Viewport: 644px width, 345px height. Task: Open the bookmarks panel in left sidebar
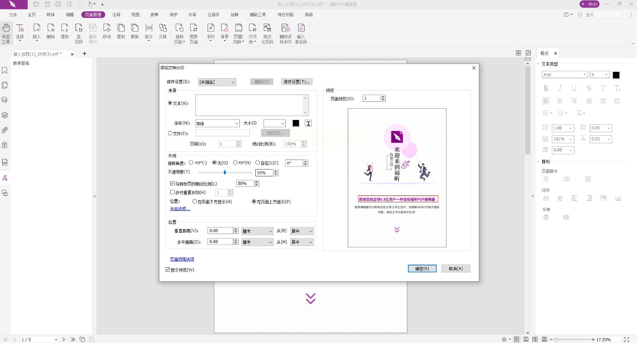coord(5,70)
